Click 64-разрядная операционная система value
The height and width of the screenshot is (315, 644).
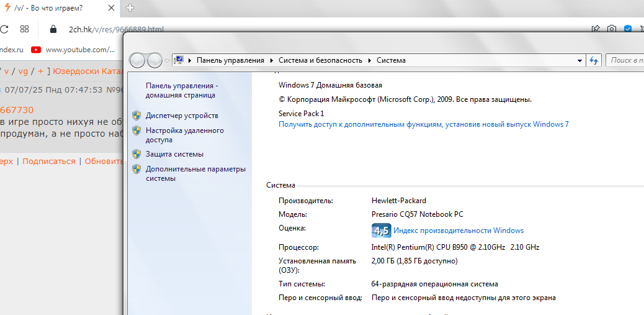pos(434,284)
